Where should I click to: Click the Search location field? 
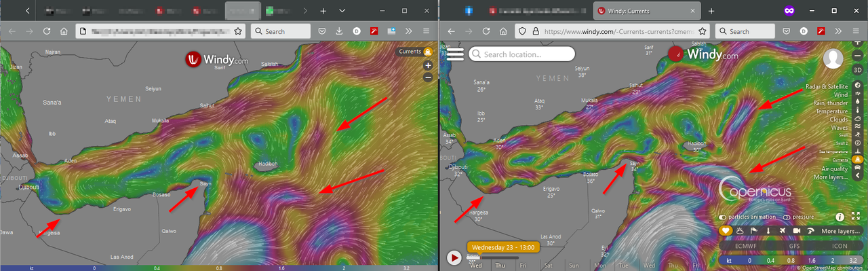[521, 54]
